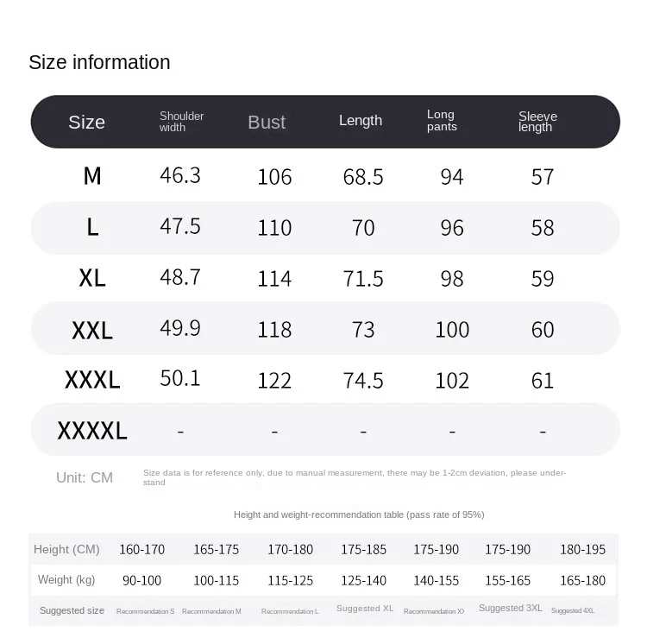Click the Long pants column header
This screenshot has width=647, height=644.
click(442, 121)
